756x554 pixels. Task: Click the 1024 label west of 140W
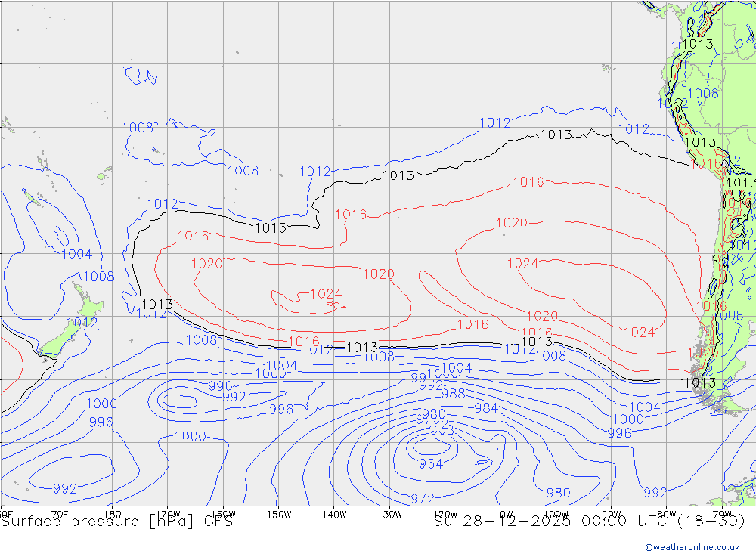click(x=326, y=294)
